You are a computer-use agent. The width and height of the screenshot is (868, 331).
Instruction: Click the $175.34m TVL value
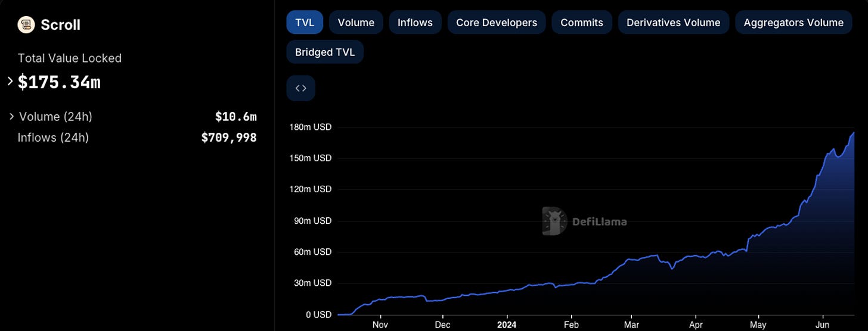59,82
